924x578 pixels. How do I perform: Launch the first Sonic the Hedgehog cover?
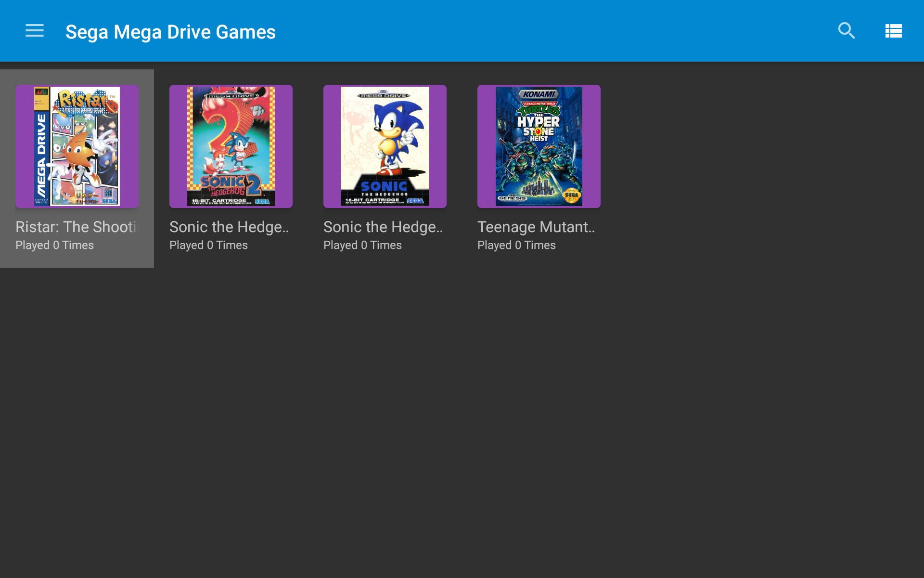tap(385, 146)
